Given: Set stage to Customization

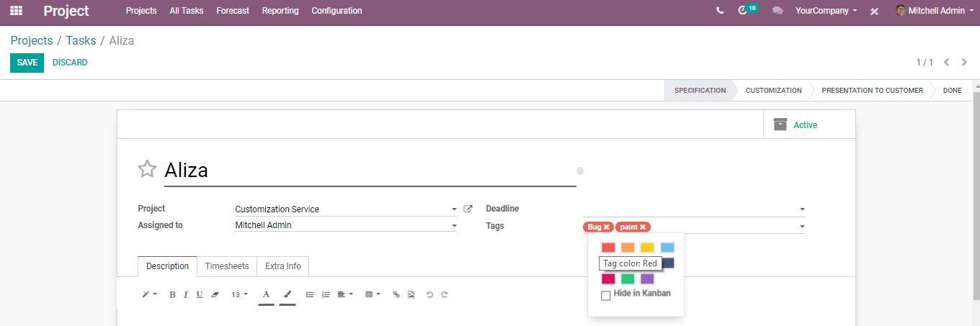Looking at the screenshot, I should [x=773, y=91].
